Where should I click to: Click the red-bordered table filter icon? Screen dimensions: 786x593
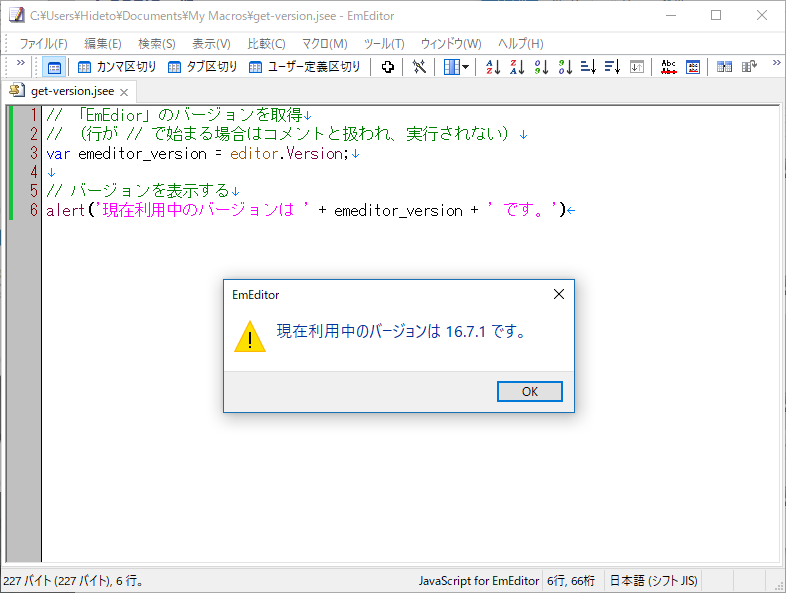(x=693, y=67)
